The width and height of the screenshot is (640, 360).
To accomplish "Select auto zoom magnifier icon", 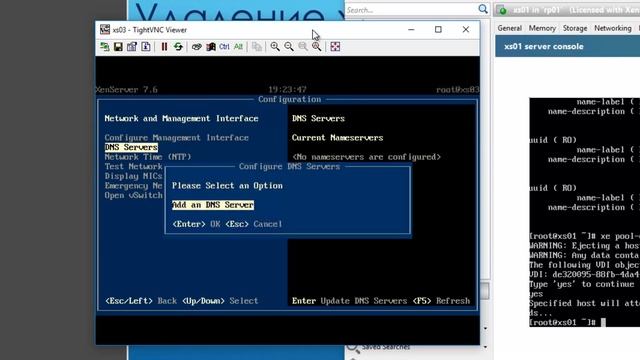I will pyautogui.click(x=317, y=47).
